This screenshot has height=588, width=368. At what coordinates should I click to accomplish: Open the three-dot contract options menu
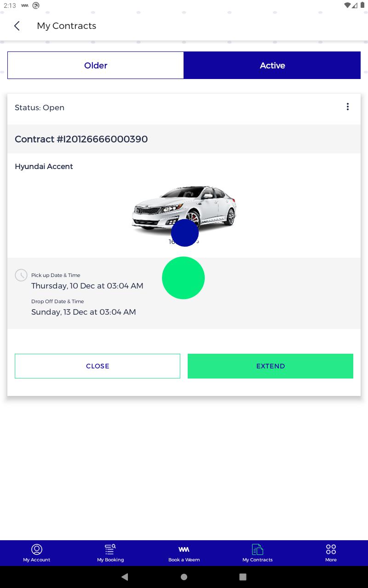tap(348, 107)
